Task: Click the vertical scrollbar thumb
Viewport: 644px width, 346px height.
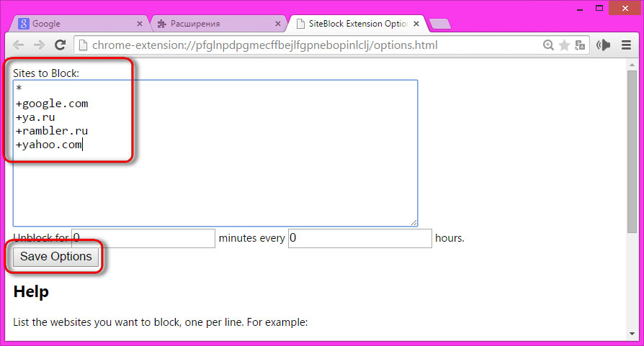Action: (632, 152)
